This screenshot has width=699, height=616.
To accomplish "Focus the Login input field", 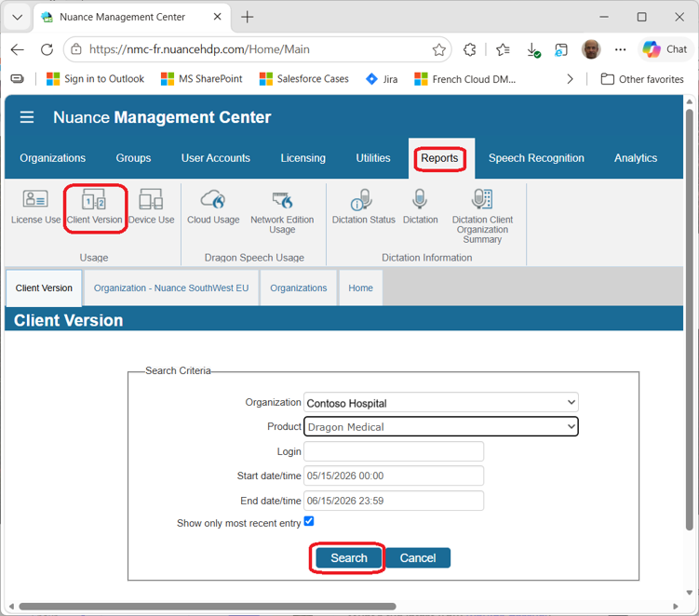I will 394,451.
